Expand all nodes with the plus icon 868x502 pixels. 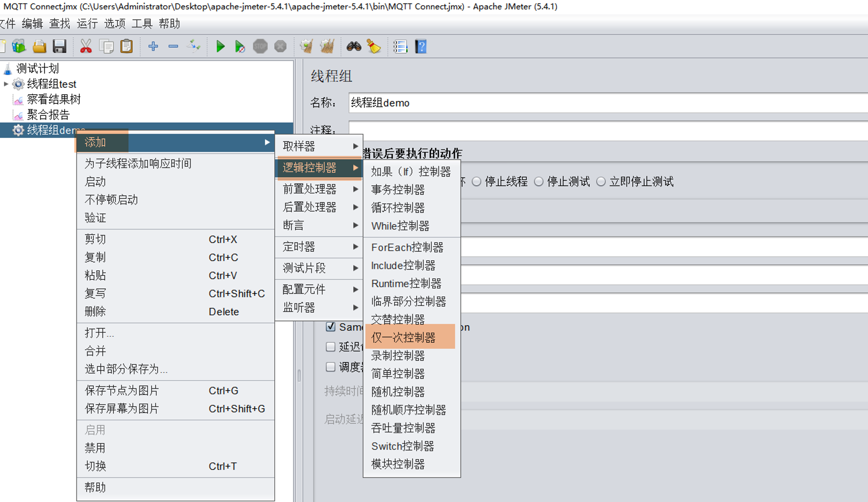(x=153, y=46)
